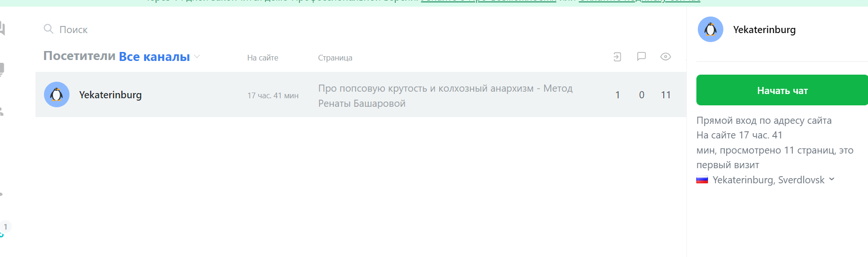868x257 pixels.
Task: Open the Все каналы channel filter
Action: (x=154, y=57)
